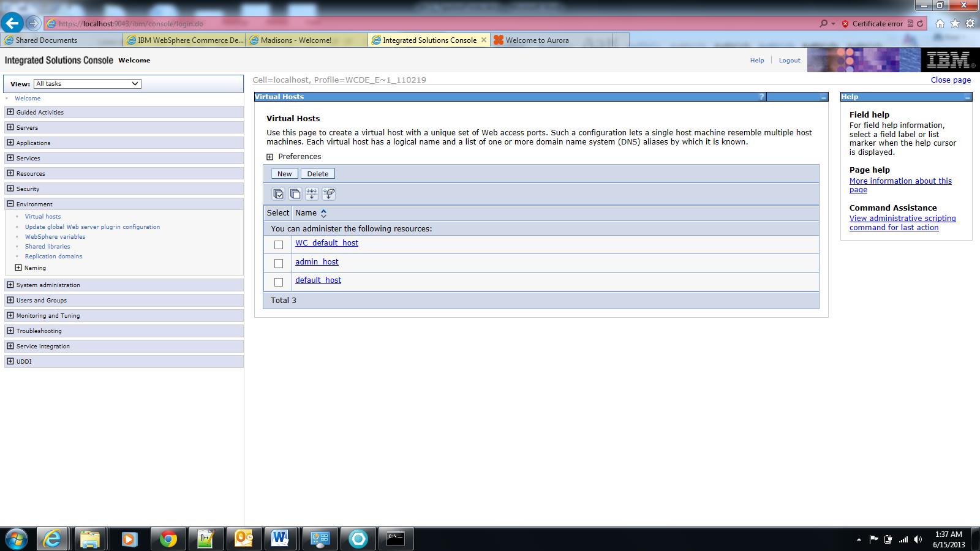Open Virtual Hosts panel help question mark icon

click(761, 96)
